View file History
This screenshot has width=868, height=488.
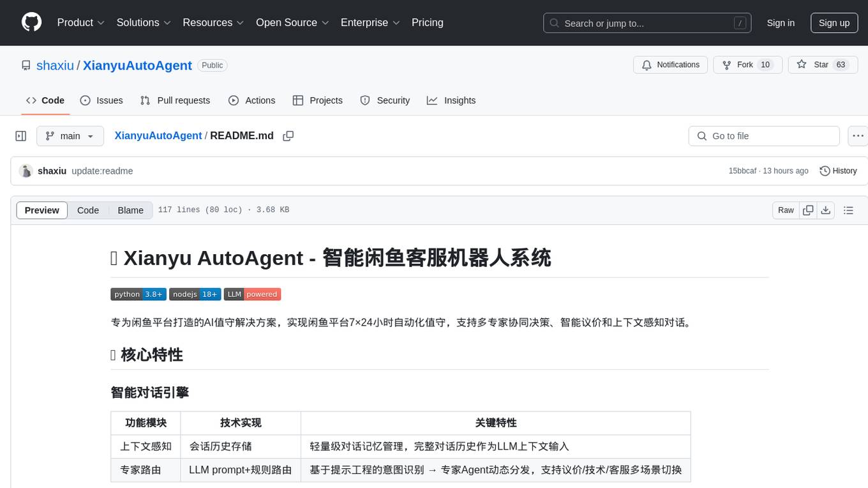[x=838, y=171]
